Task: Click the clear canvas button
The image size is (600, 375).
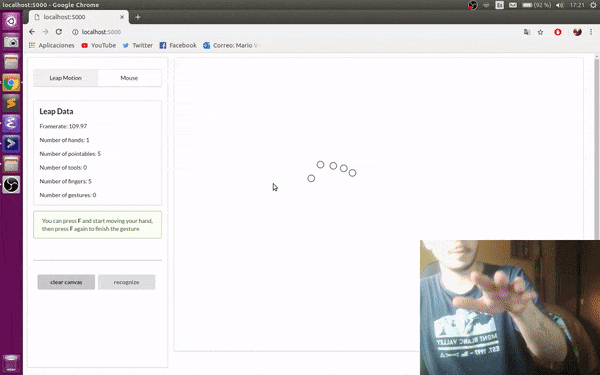Action: point(66,282)
